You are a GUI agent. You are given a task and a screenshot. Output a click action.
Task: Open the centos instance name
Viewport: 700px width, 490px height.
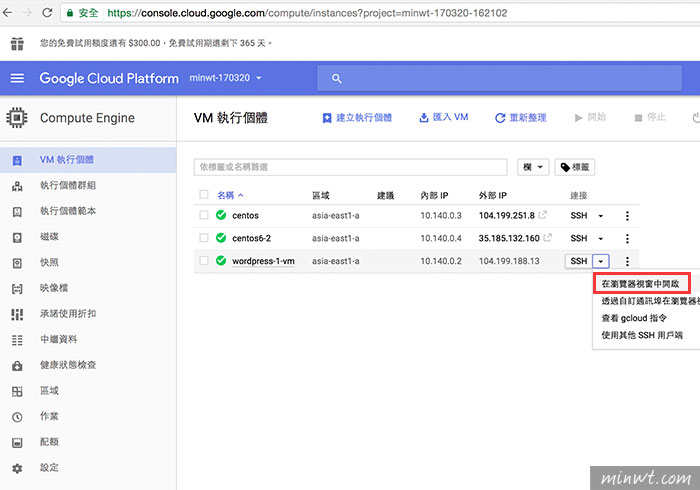[246, 216]
